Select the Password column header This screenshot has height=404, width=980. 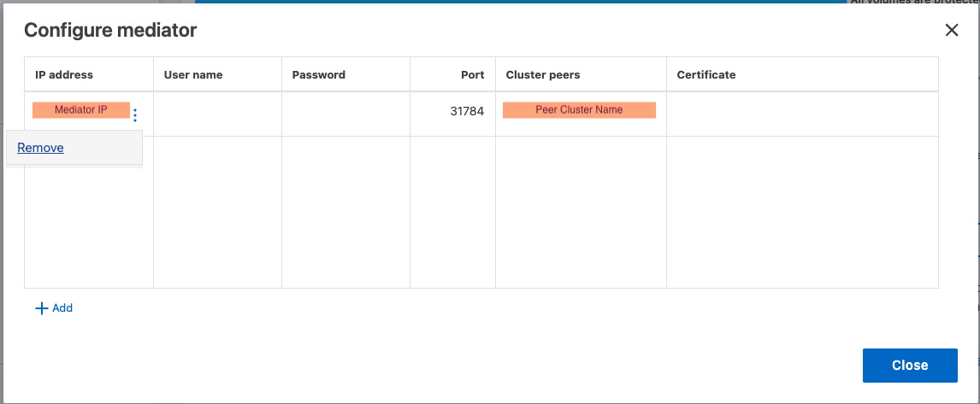point(319,75)
